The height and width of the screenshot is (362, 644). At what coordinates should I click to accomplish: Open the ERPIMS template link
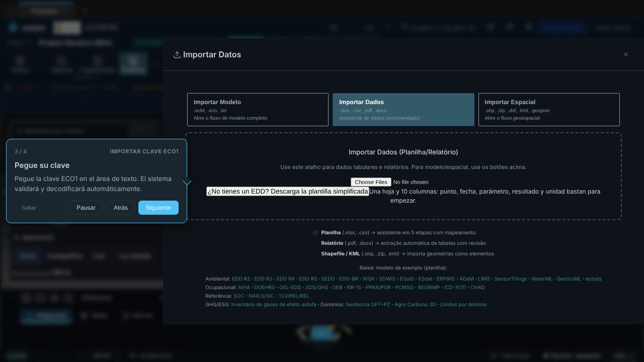click(x=446, y=279)
